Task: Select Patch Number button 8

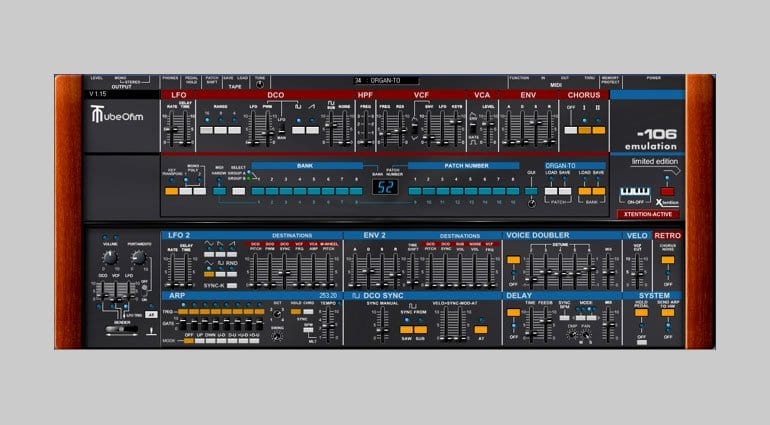Action: [513, 191]
